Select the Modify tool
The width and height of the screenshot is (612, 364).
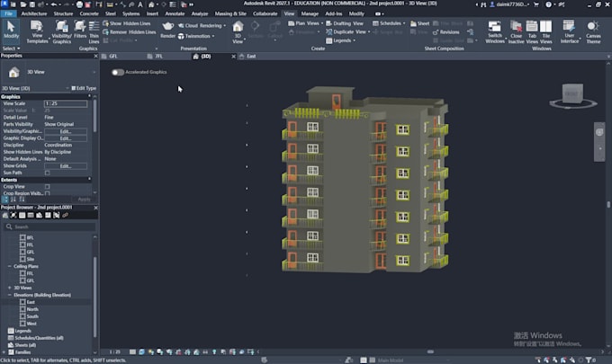point(11,31)
